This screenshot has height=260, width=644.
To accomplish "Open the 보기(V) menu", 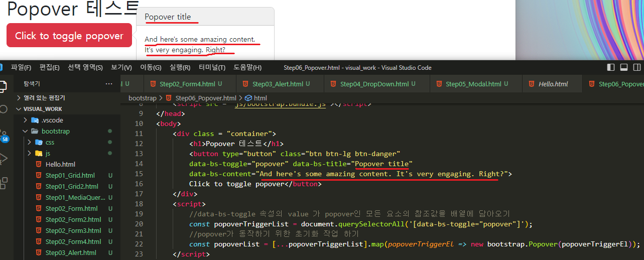I will coord(121,67).
